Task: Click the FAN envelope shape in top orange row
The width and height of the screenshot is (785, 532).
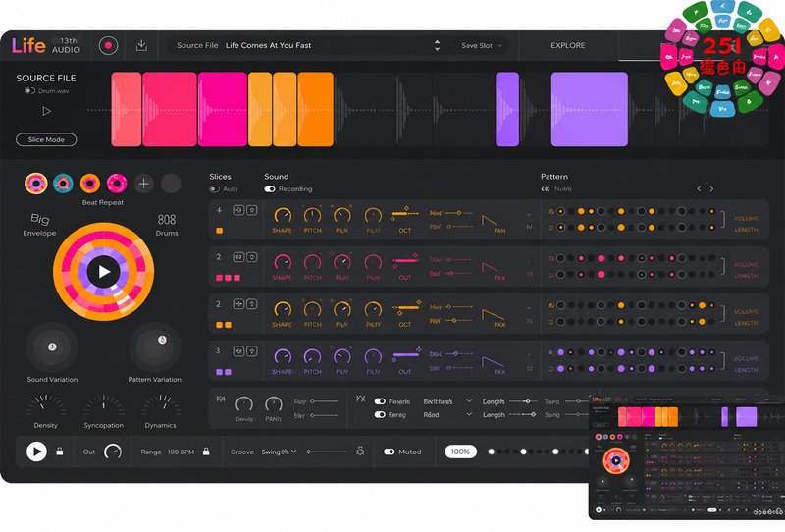Action: [x=489, y=220]
